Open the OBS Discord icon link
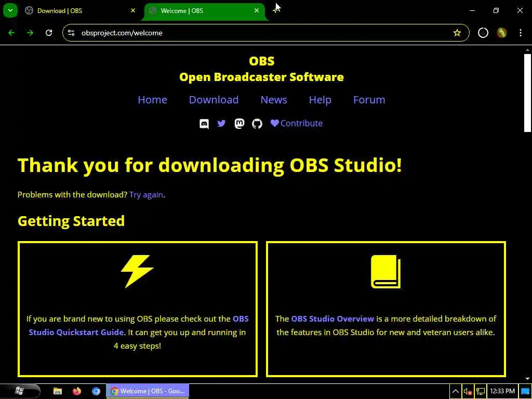The width and height of the screenshot is (532, 399). tap(204, 124)
